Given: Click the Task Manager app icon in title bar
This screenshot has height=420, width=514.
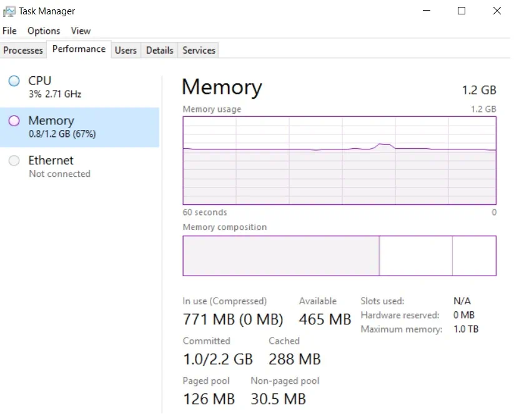Looking at the screenshot, I should pos(9,11).
